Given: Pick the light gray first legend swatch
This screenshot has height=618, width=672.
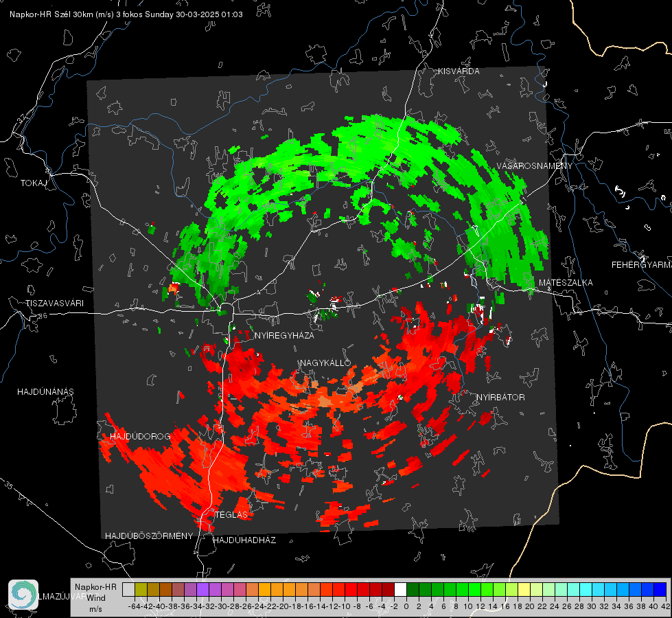Looking at the screenshot, I should click(x=128, y=589).
